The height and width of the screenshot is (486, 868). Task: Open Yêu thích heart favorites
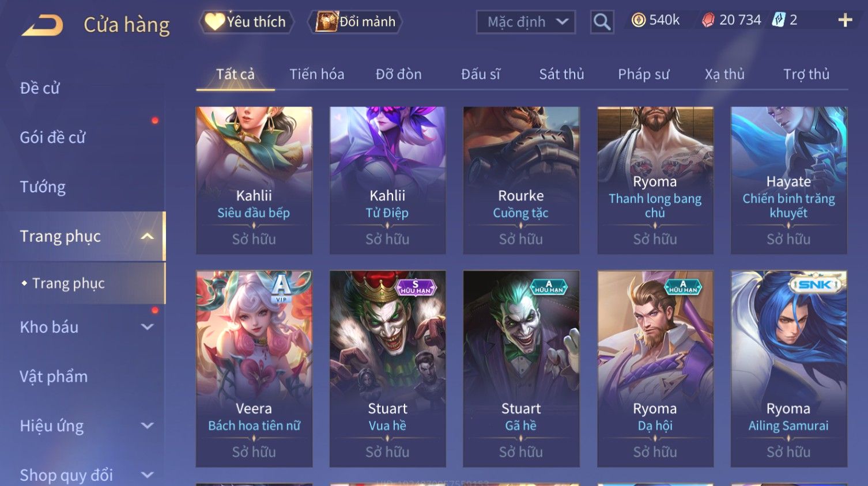[x=246, y=22]
